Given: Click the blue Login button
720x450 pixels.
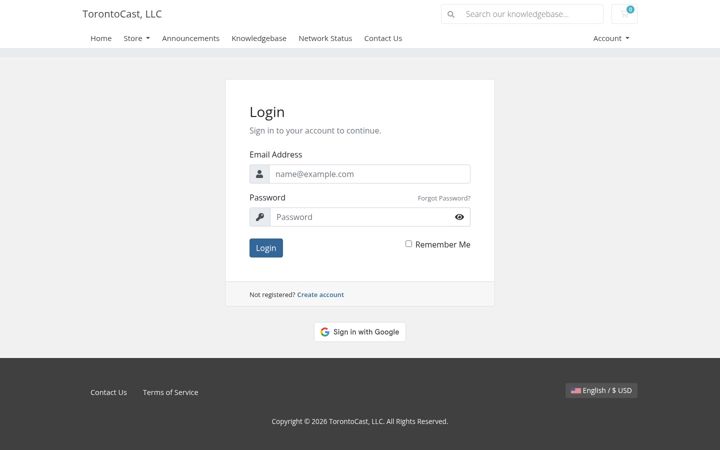Looking at the screenshot, I should [x=266, y=248].
